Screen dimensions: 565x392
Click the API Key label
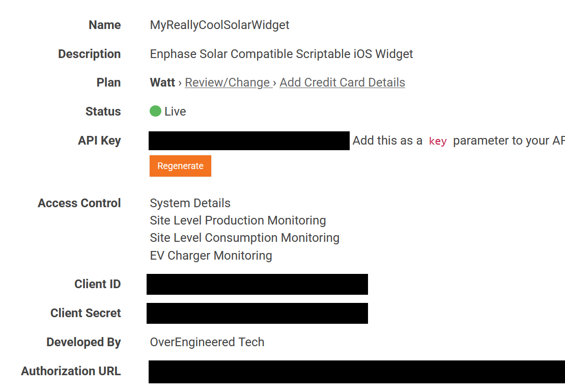99,141
